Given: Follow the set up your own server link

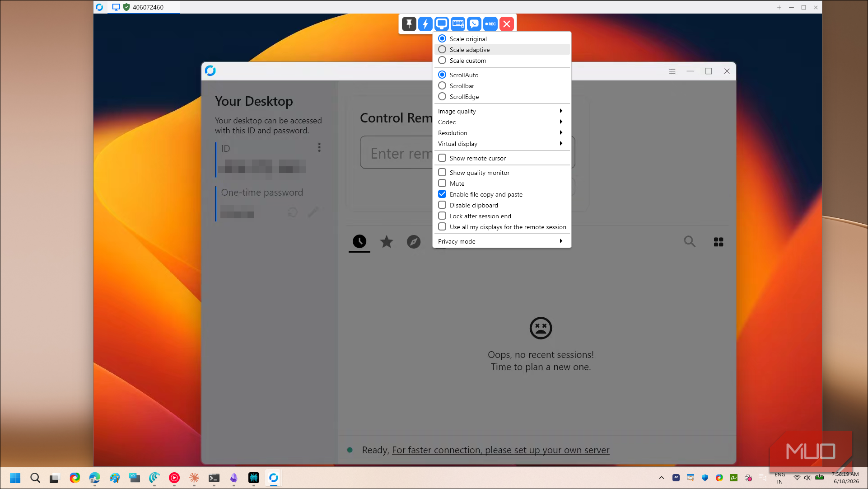Looking at the screenshot, I should coord(500,450).
